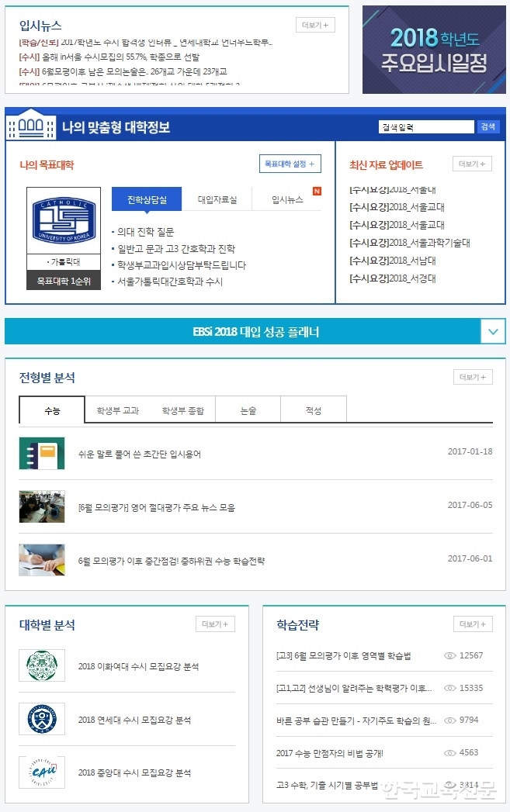Select the 대입자료실 tab
Image resolution: width=510 pixels, height=812 pixels.
coord(217,200)
